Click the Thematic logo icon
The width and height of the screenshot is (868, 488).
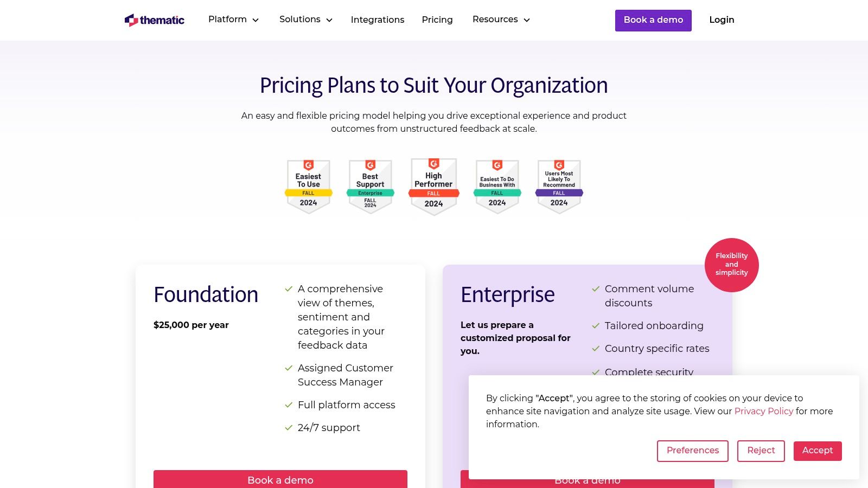click(x=131, y=20)
